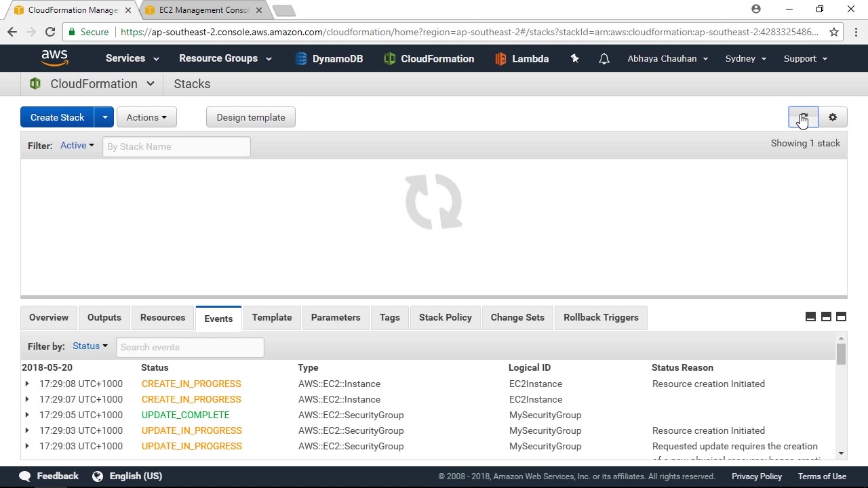Refresh the stacks list
This screenshot has width=868, height=488.
[x=804, y=117]
